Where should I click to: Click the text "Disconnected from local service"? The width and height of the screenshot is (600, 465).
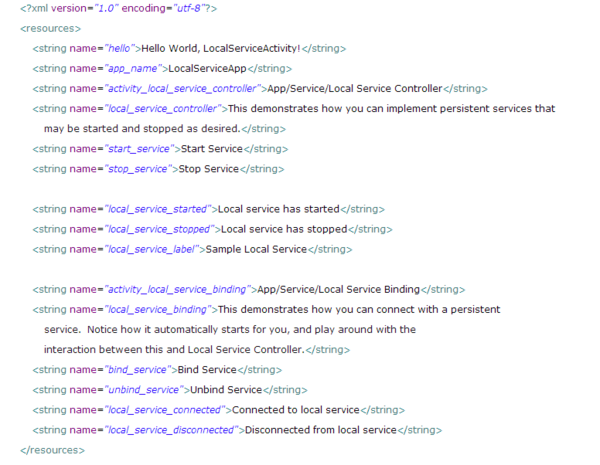click(x=320, y=430)
